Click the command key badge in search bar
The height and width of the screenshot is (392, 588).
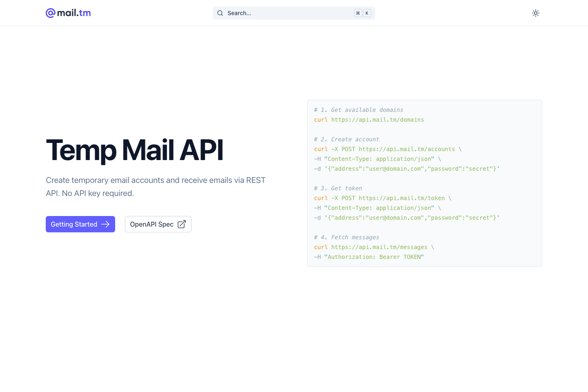click(x=358, y=13)
